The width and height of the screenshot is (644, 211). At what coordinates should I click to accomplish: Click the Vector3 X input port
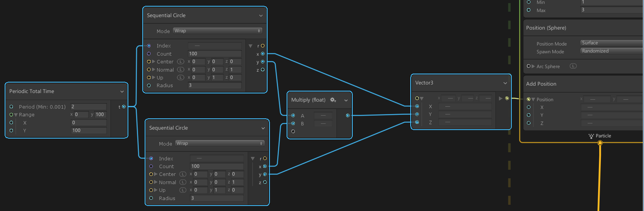[x=417, y=106]
